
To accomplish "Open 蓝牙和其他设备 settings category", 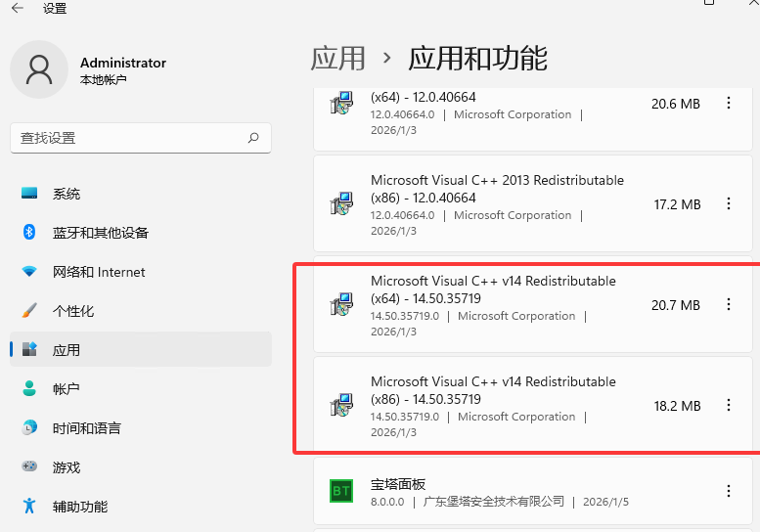I will (x=141, y=233).
